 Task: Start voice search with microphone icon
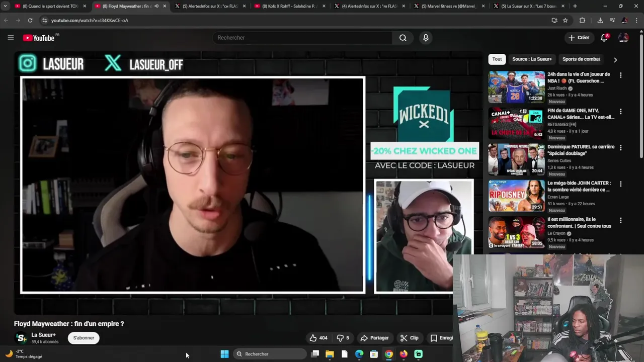tap(426, 38)
